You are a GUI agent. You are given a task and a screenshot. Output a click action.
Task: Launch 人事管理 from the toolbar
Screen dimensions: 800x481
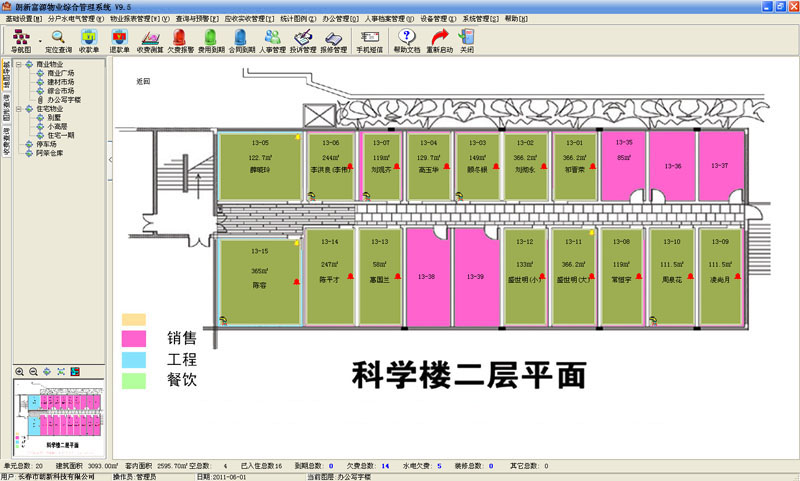(x=272, y=39)
